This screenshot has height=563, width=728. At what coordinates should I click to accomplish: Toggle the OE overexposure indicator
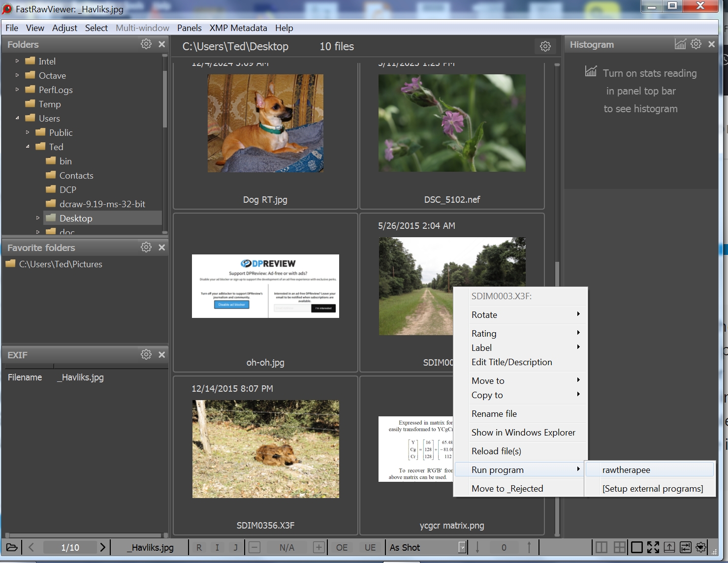[342, 547]
